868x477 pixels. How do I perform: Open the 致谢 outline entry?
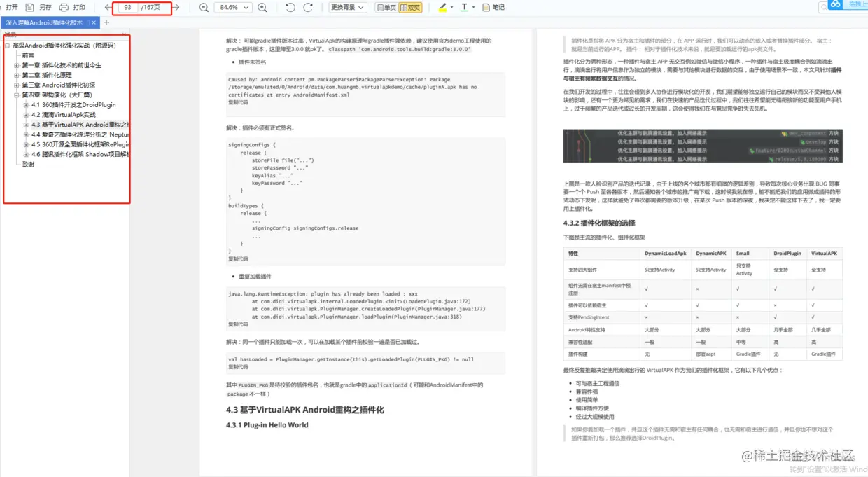[x=28, y=164]
